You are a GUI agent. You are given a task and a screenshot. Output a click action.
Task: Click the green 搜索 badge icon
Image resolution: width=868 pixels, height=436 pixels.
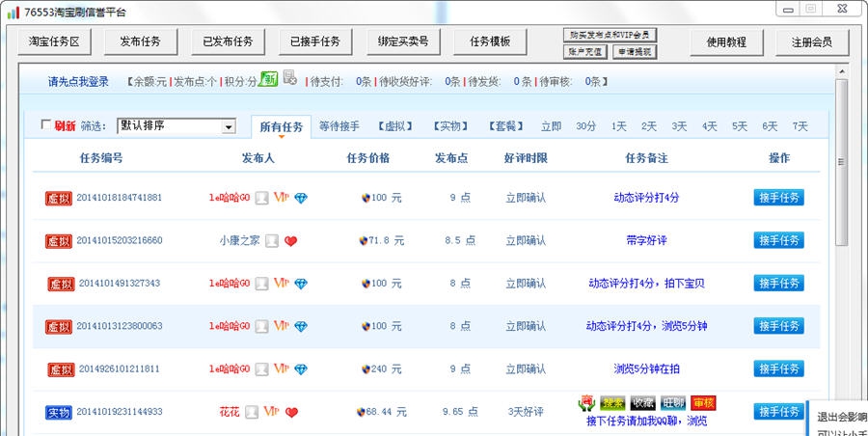612,403
